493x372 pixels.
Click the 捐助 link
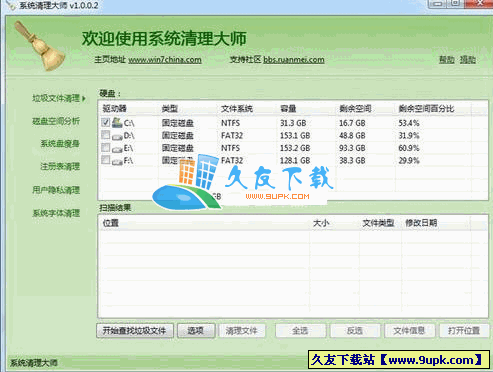click(x=468, y=60)
